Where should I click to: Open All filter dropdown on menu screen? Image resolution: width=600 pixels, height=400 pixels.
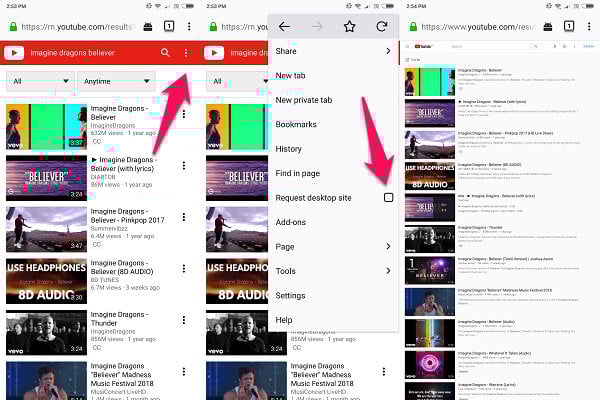237,81
